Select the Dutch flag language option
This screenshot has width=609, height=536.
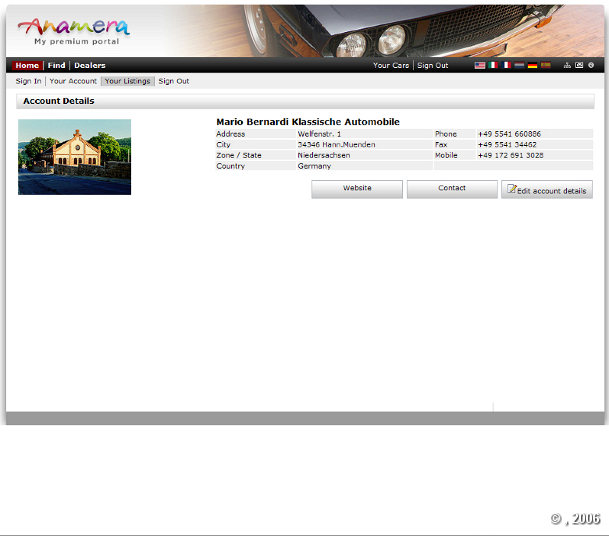(519, 65)
